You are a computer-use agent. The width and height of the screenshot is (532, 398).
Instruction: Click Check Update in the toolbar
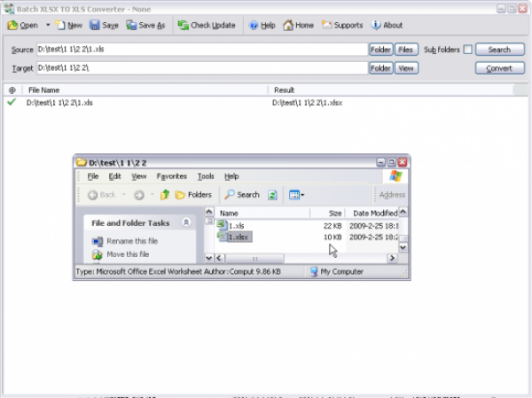(x=207, y=25)
